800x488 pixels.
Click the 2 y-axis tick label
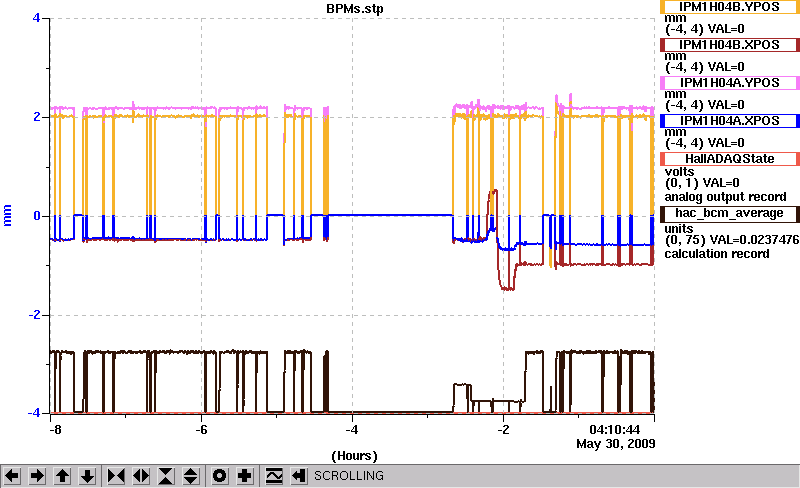(36, 117)
